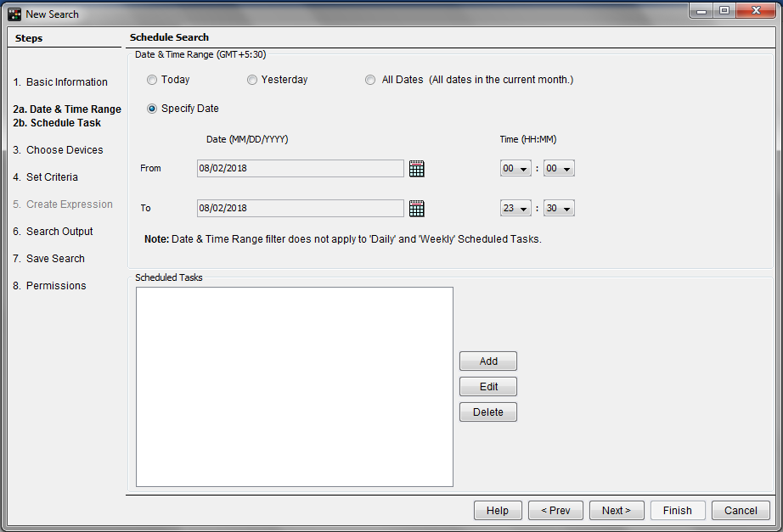Expand the From minutes dropdown

[559, 169]
